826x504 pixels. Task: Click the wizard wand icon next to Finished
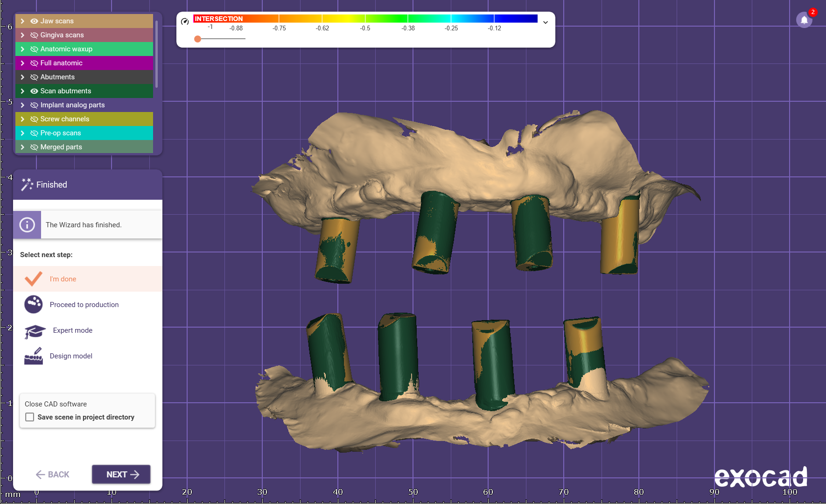[27, 185]
